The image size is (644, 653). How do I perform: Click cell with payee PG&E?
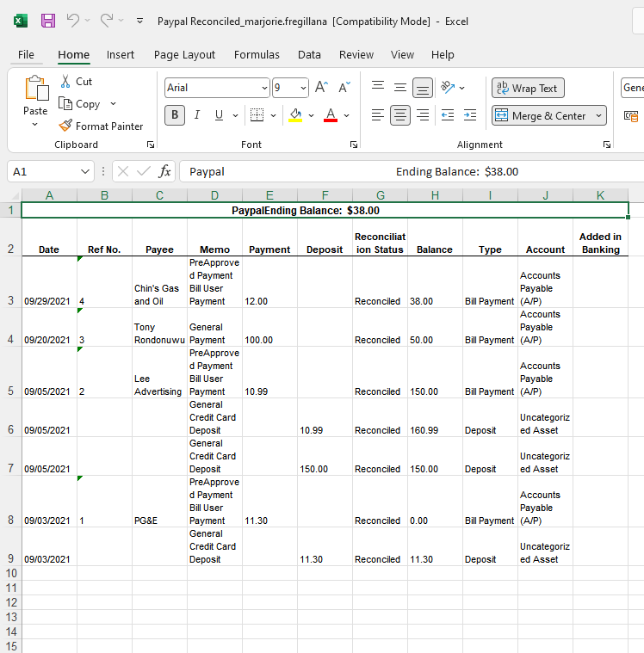pos(159,502)
